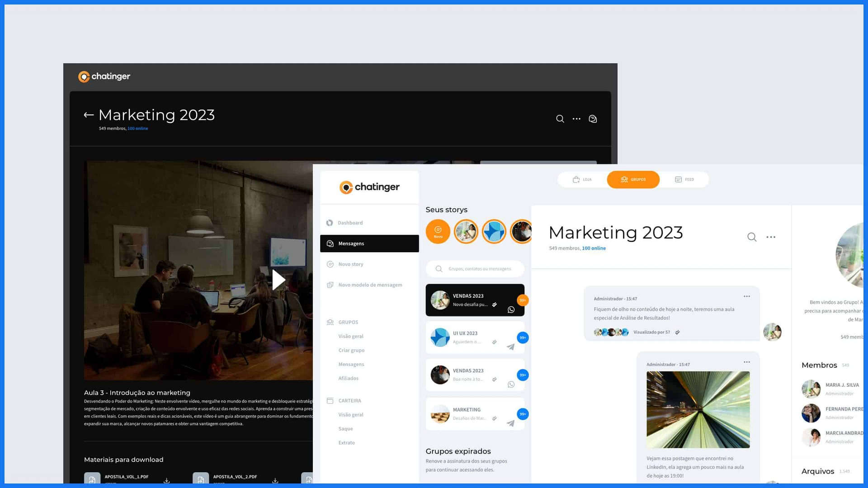Click APOSTILA_VOL_1.PDF file icon
This screenshot has width=868, height=488.
[x=92, y=479]
